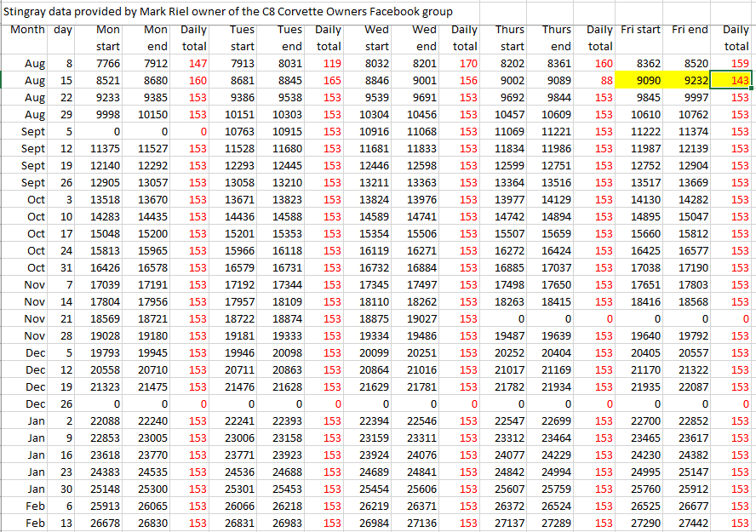Select the "Month" column header cell
The width and height of the screenshot is (756, 532).
click(27, 30)
